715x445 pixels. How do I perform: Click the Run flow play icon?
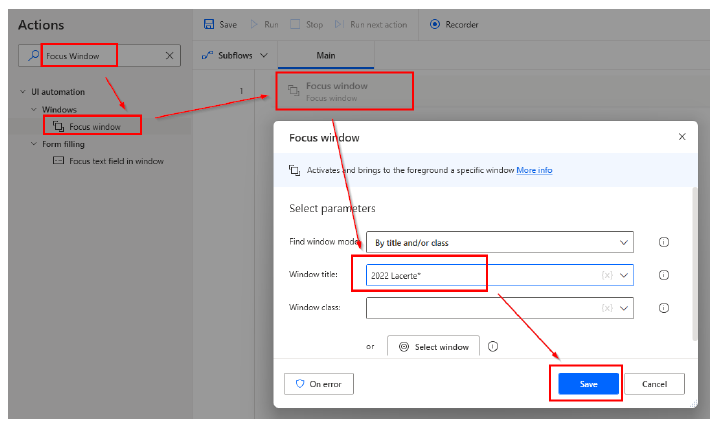point(254,24)
